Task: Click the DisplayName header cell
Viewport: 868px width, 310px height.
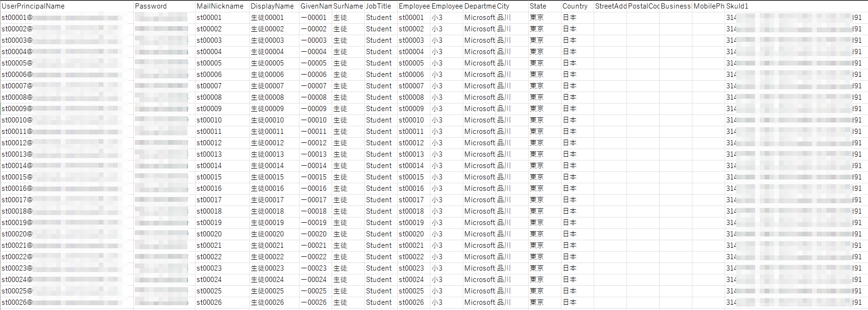Action: 274,6
